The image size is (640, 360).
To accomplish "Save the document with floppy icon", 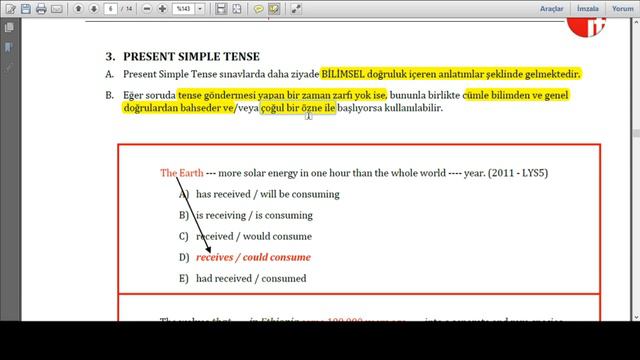I will click(x=26, y=9).
